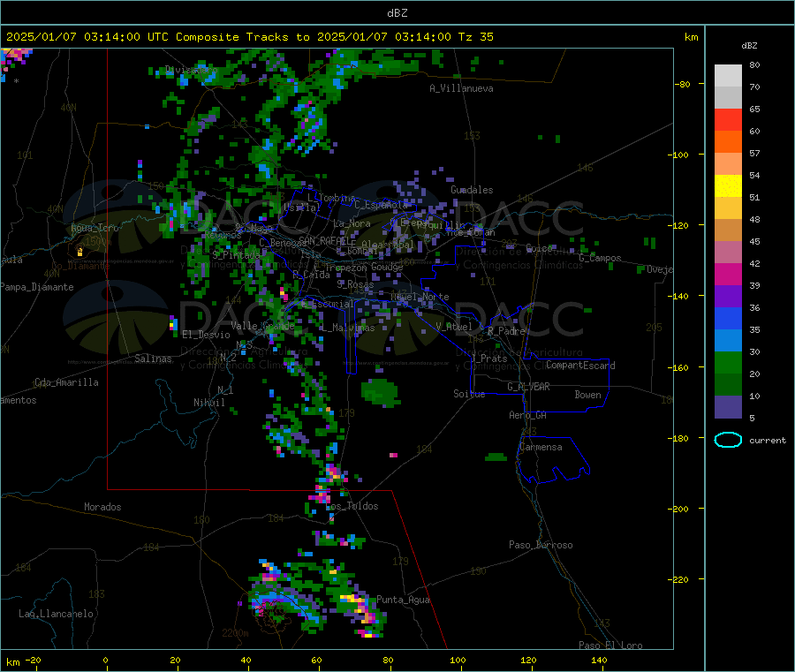Click the small yellow station marker near Agua_Toro
Viewport: 795px width, 672px height.
point(79,252)
